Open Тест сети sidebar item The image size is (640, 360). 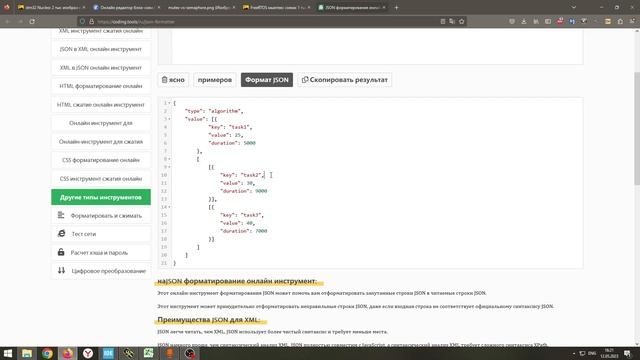[x=101, y=234]
